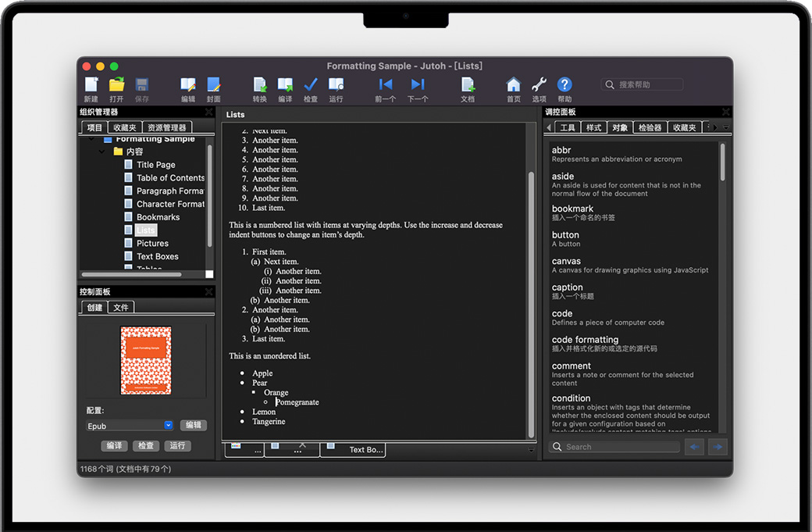Viewport: 812px width, 532px height.
Task: Switch to the 样式 (Styles) tab
Action: tap(593, 127)
